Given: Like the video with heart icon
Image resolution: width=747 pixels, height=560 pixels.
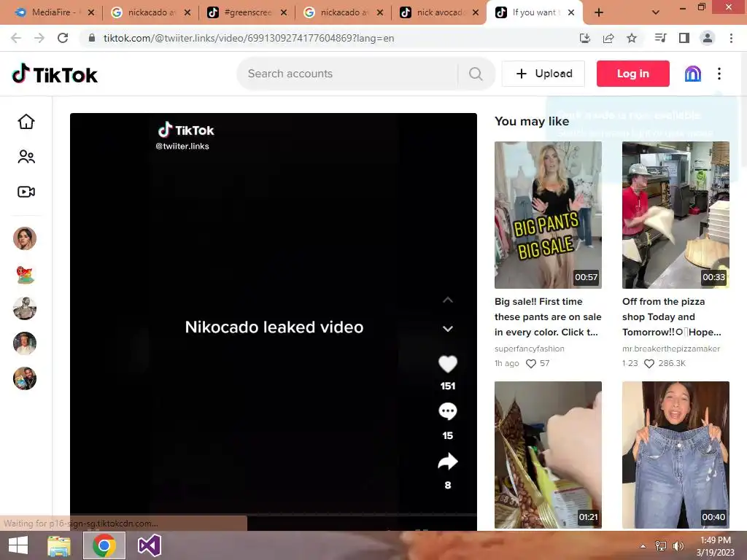Looking at the screenshot, I should (448, 365).
